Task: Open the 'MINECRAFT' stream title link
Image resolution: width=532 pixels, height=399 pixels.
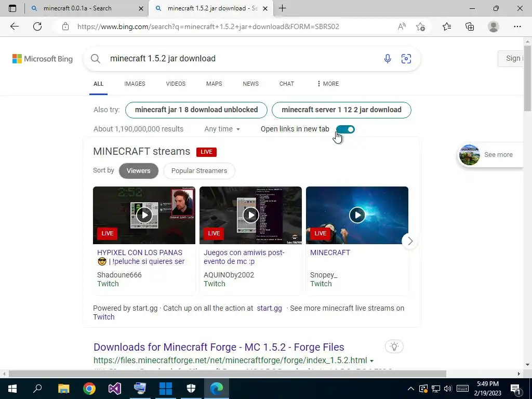Action: [330, 253]
